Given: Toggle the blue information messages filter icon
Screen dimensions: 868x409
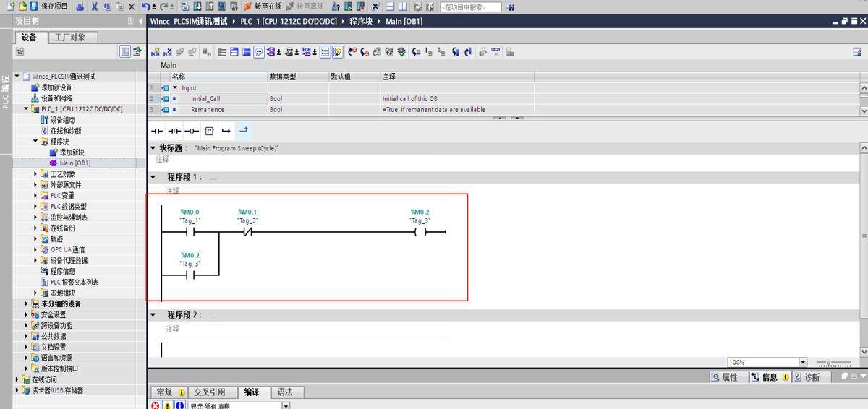Looking at the screenshot, I should (x=179, y=405).
